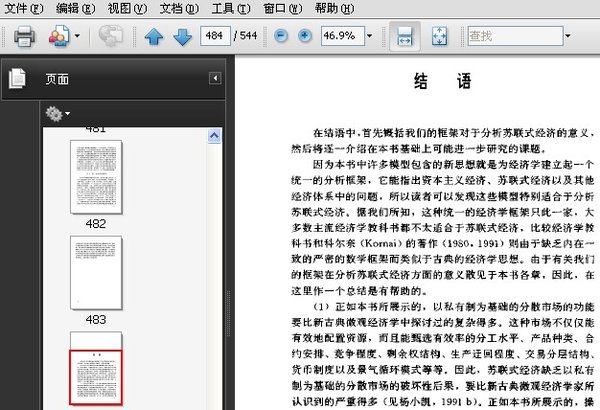600x410 pixels.
Task: Open the pages panel gear options menu
Action: coord(56,114)
